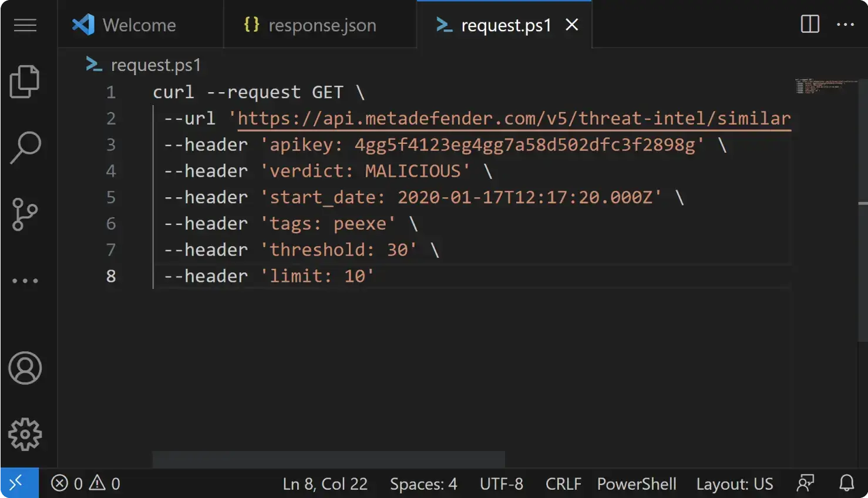Click the start_date header value
The width and height of the screenshot is (868, 498).
[525, 197]
